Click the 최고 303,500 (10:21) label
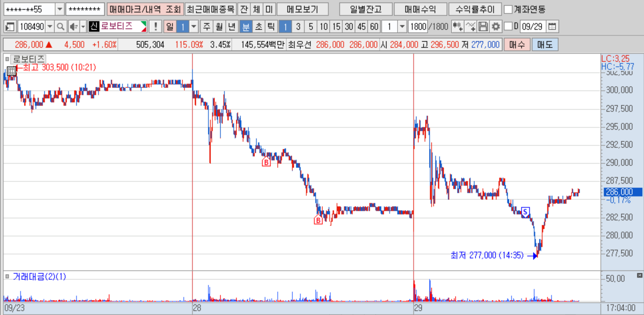 (x=59, y=68)
